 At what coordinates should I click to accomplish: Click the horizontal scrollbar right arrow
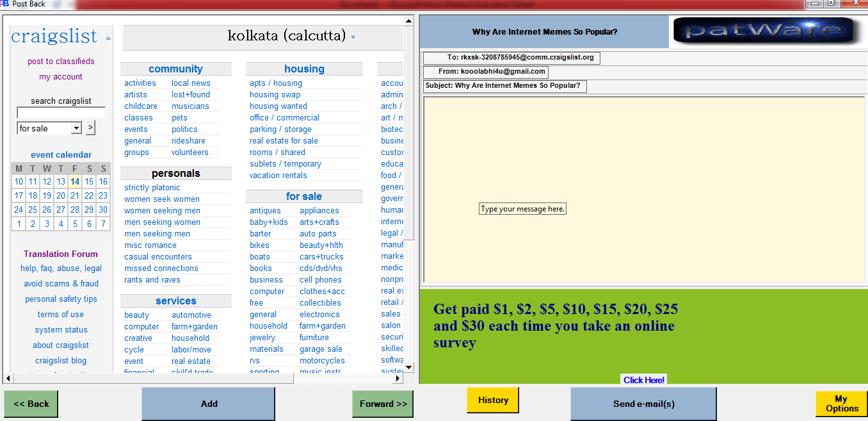(398, 378)
